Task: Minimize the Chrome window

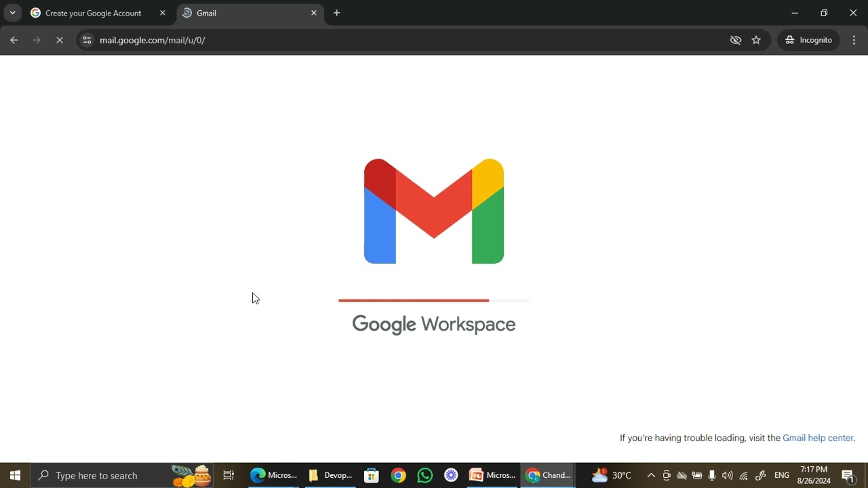Action: [795, 13]
